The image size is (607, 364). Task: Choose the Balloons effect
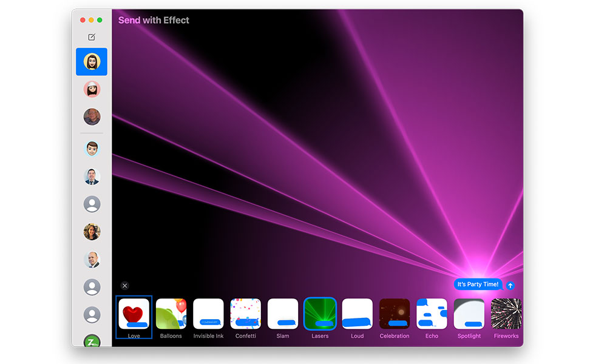(x=171, y=314)
